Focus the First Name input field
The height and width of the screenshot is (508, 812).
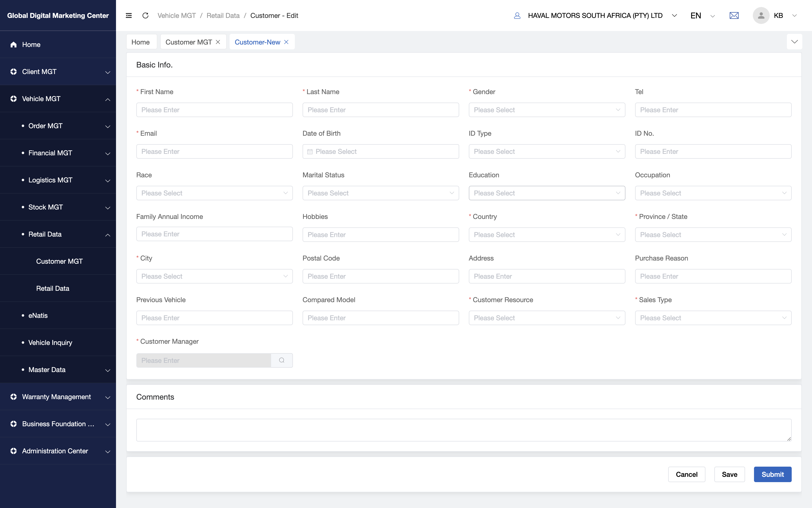214,110
